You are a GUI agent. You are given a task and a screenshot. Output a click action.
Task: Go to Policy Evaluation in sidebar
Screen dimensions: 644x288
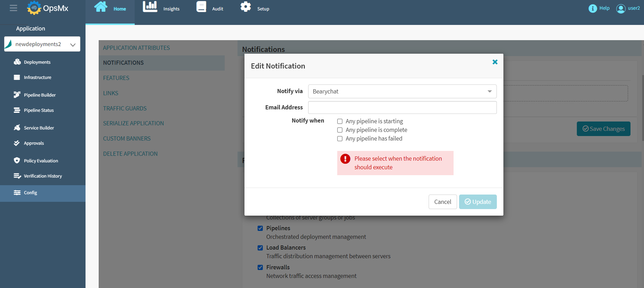41,161
